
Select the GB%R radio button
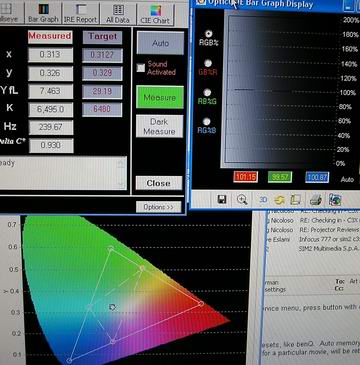208,63
